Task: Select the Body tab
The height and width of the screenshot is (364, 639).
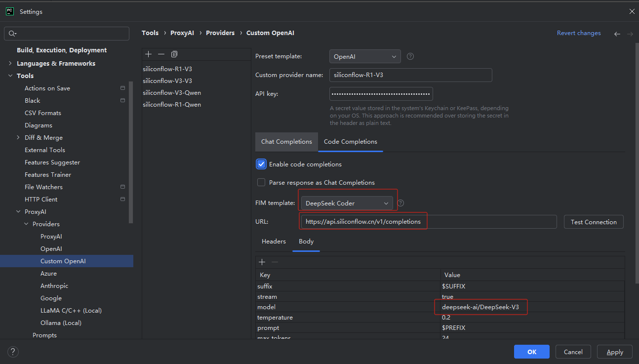Action: [x=306, y=241]
